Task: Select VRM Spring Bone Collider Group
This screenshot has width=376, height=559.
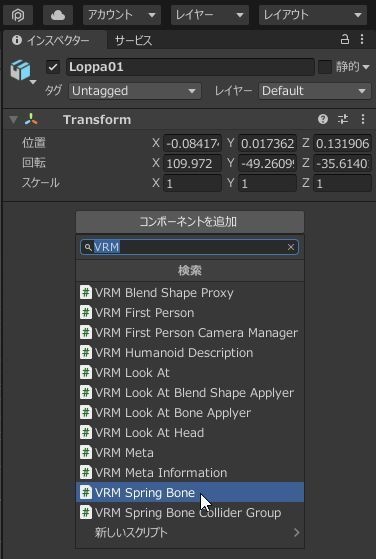Action: tap(190, 512)
